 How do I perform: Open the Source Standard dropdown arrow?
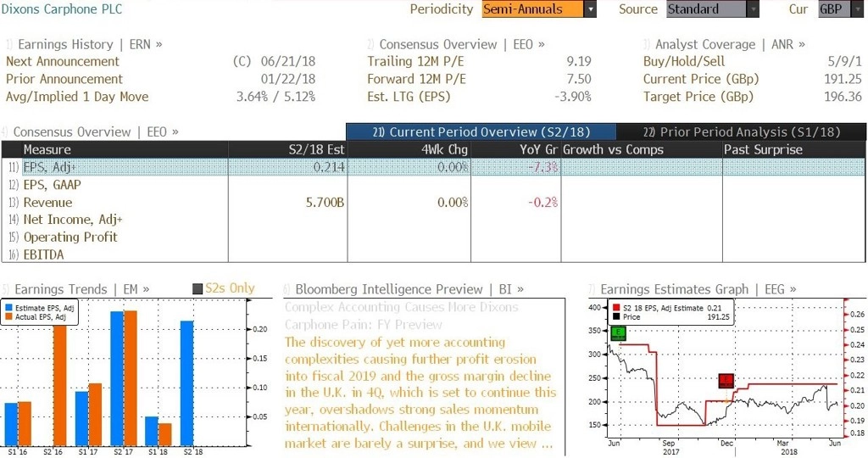753,8
